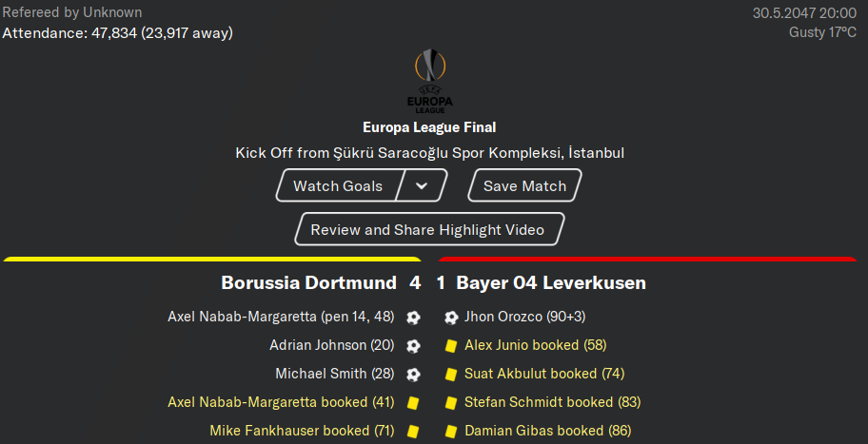Expand the Watch Goals dropdown arrow
868x444 pixels.
click(x=422, y=185)
